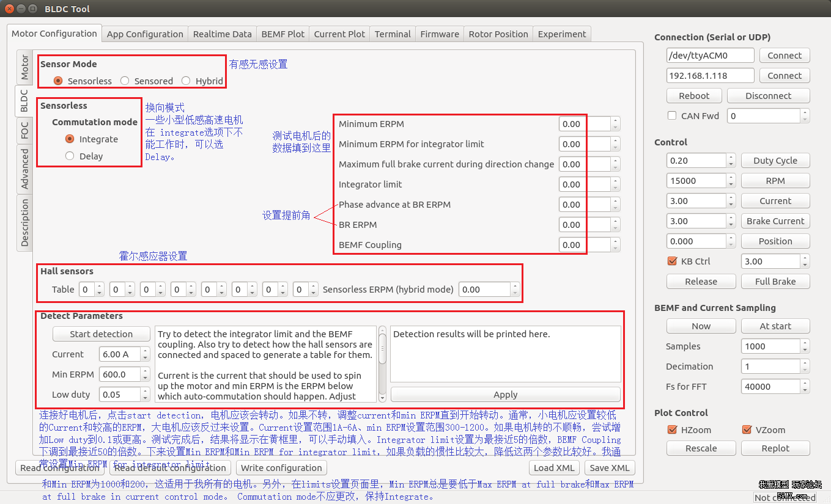The height and width of the screenshot is (504, 831).
Task: Switch to the Realtime Data tab
Action: click(221, 34)
